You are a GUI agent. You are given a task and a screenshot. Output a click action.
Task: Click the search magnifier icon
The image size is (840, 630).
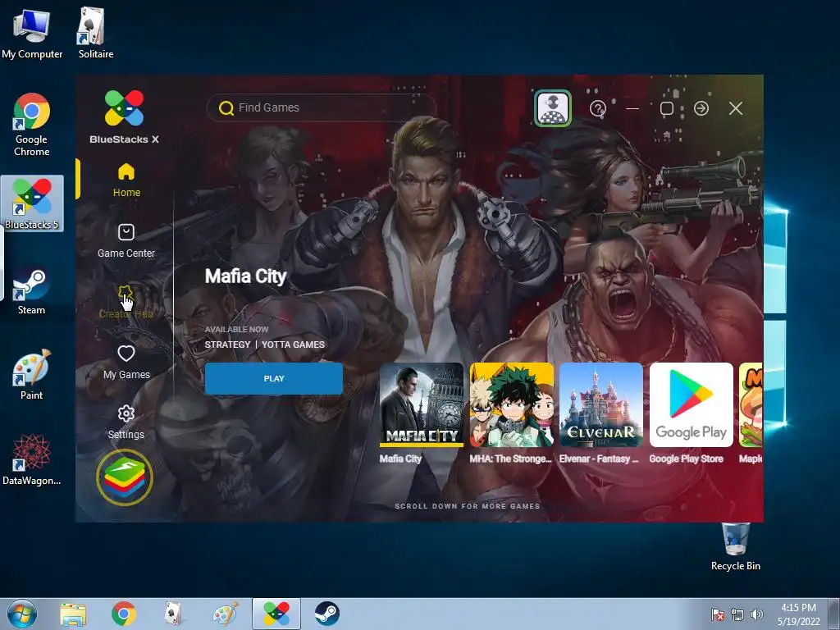[226, 108]
